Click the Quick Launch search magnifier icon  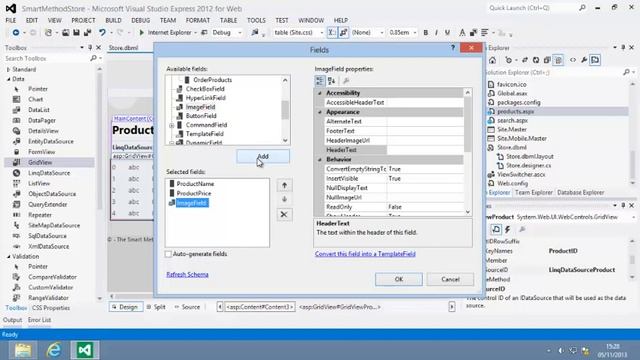(x=582, y=8)
